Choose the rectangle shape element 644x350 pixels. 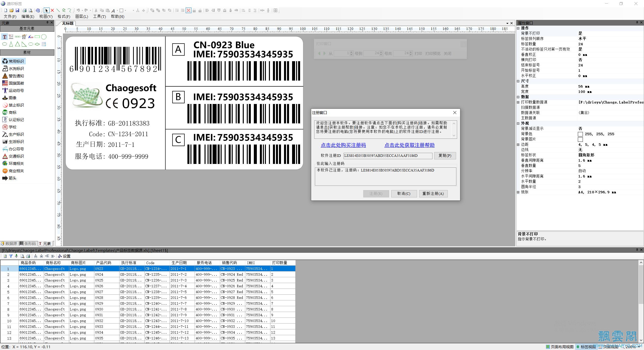click(37, 37)
